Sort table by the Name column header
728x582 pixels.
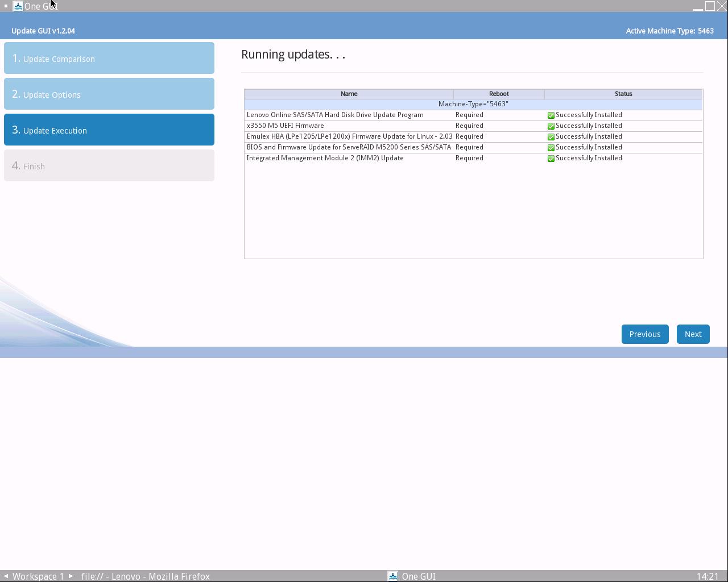click(349, 94)
